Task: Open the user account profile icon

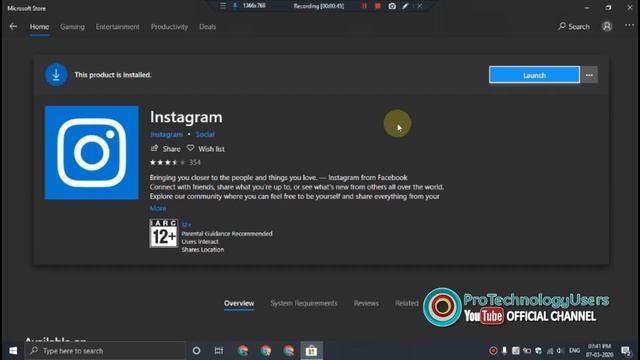Action: tap(607, 27)
